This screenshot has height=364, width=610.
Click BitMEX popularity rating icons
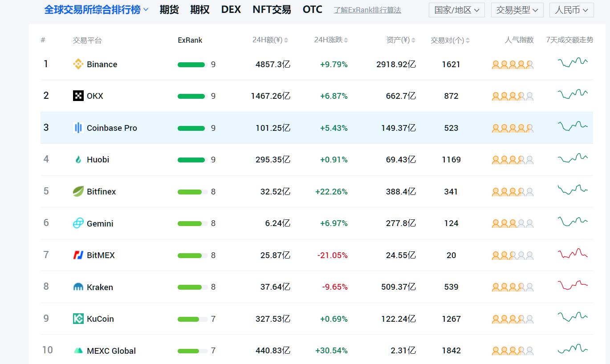pos(512,255)
